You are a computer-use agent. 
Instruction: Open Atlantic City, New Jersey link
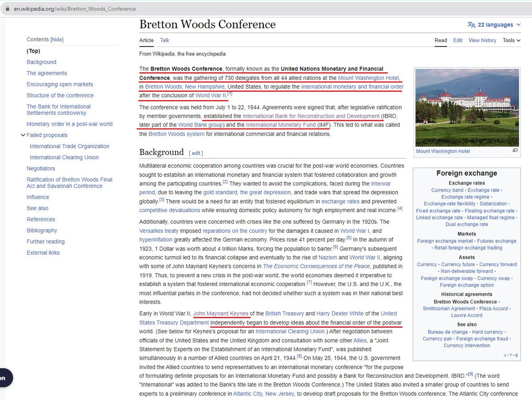click(x=264, y=394)
